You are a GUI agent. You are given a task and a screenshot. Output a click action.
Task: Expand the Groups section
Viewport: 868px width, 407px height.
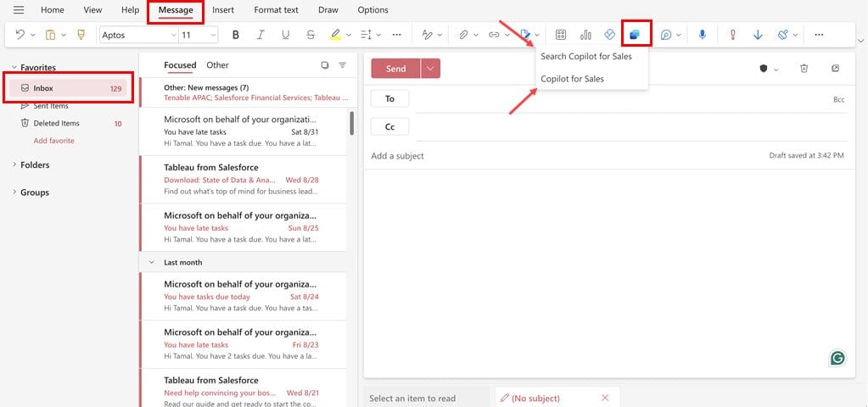tap(14, 192)
